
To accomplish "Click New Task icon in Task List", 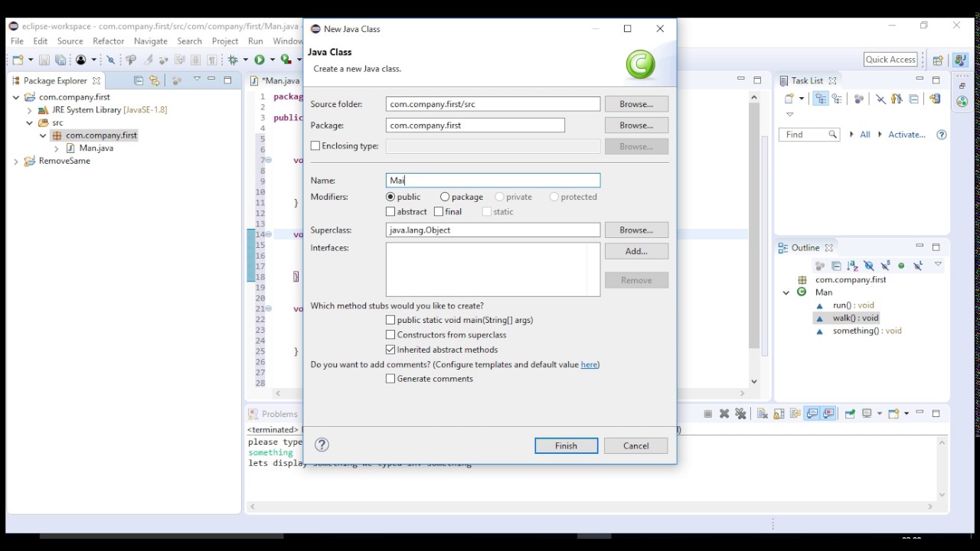I will 789,99.
